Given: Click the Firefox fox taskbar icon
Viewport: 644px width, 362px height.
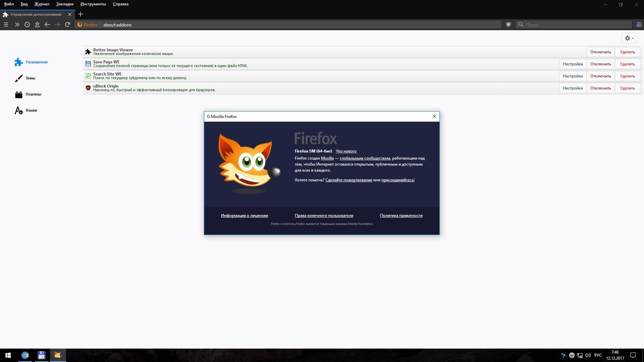Looking at the screenshot, I should [x=58, y=355].
